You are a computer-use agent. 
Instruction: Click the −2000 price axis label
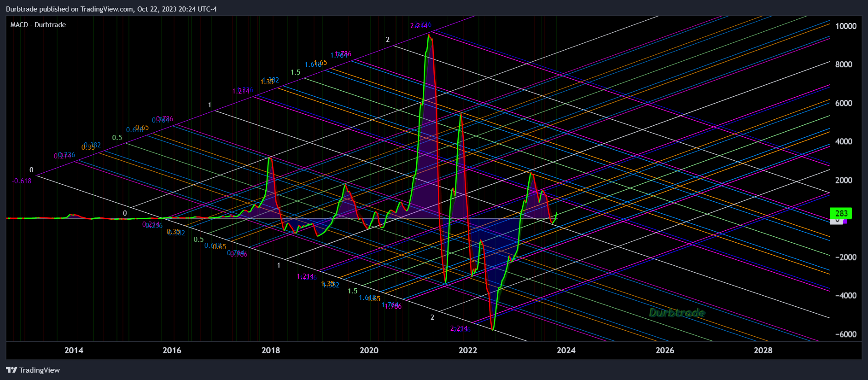point(846,257)
